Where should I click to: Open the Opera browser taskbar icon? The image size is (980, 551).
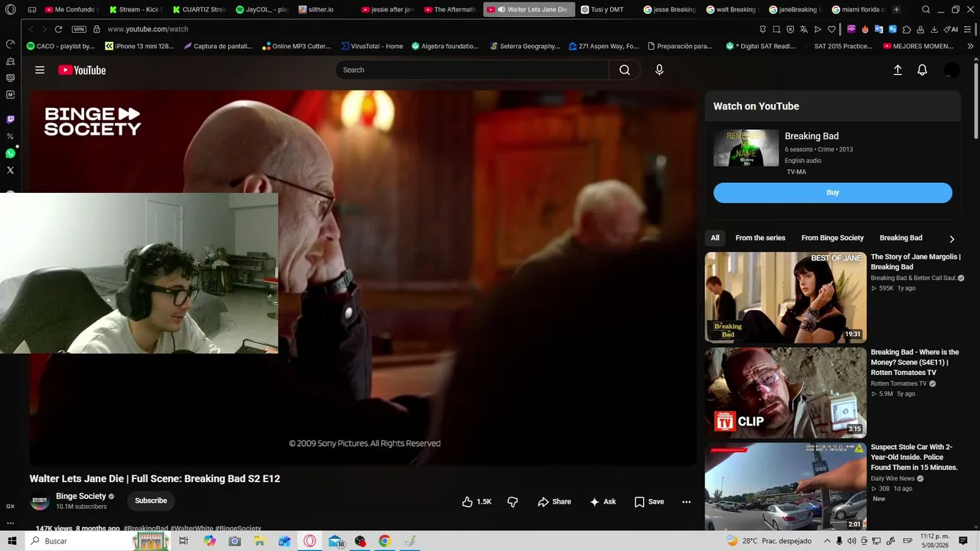310,541
